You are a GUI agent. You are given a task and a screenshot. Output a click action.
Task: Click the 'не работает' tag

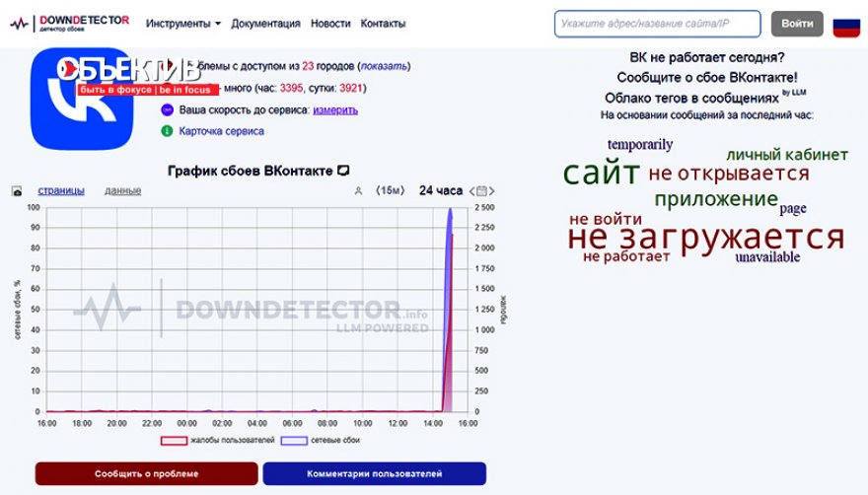(x=626, y=256)
